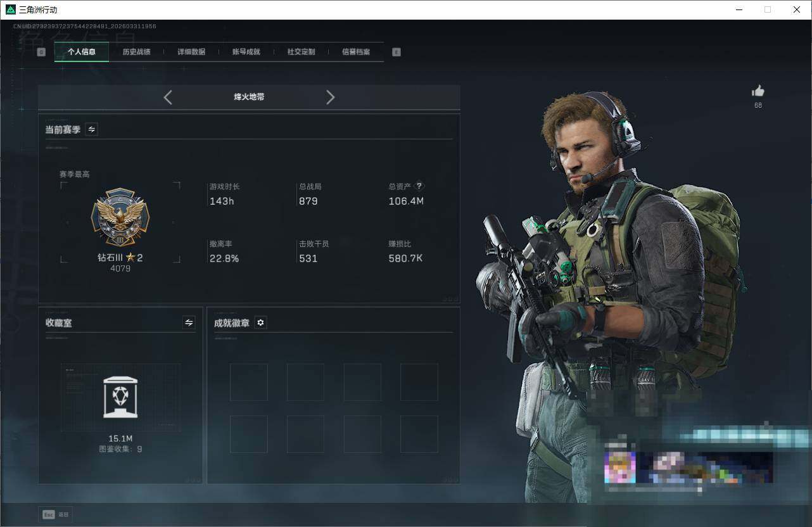Image resolution: width=812 pixels, height=527 pixels.
Task: Click the 4079 rank points number
Action: tap(120, 269)
